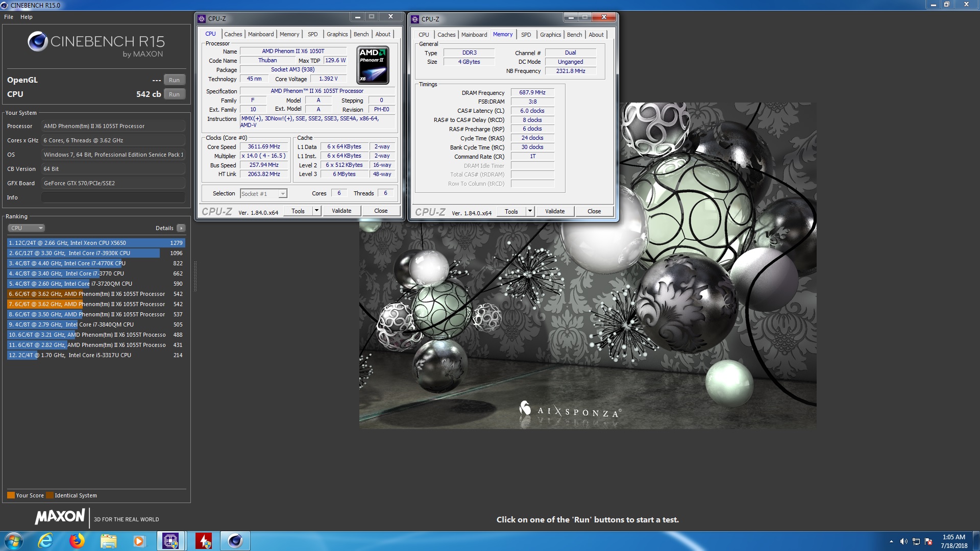
Task: Open Details arrow in Ranking panel
Action: (181, 228)
